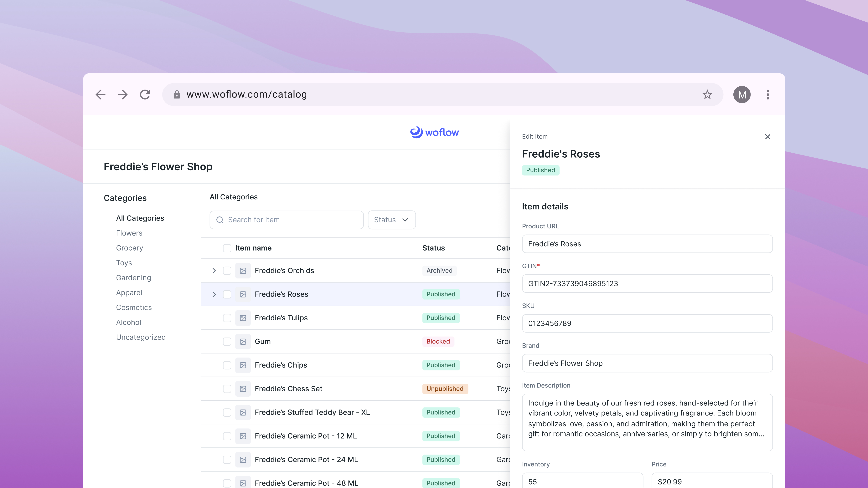Close the Edit Item panel
Screen dimensions: 868x488
767,137
